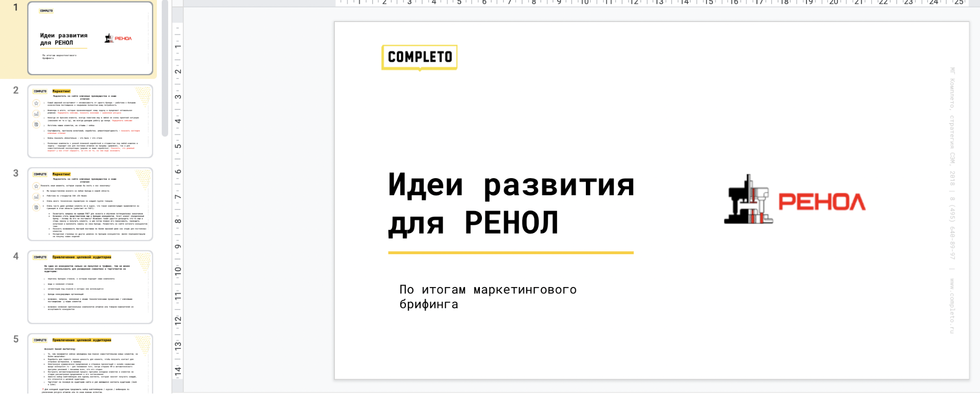Viewport: 980px width, 394px height.
Task: Click the filmstrip vertical scrollbar
Action: 165,69
